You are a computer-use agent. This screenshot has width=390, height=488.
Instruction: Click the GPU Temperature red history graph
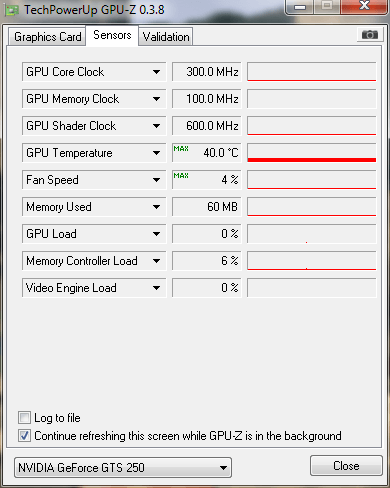click(312, 153)
